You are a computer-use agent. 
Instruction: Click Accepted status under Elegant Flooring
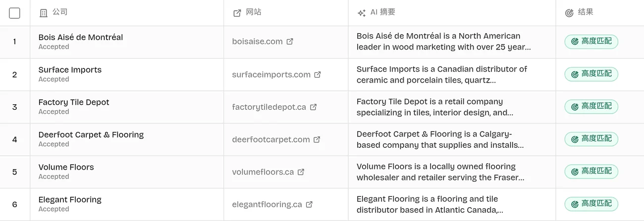tap(54, 209)
